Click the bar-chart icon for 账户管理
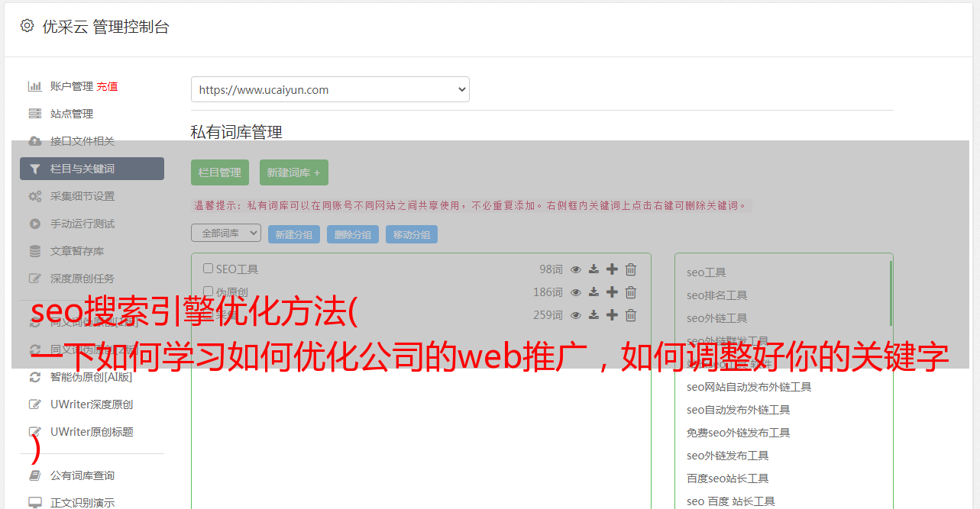980x509 pixels. coord(34,86)
